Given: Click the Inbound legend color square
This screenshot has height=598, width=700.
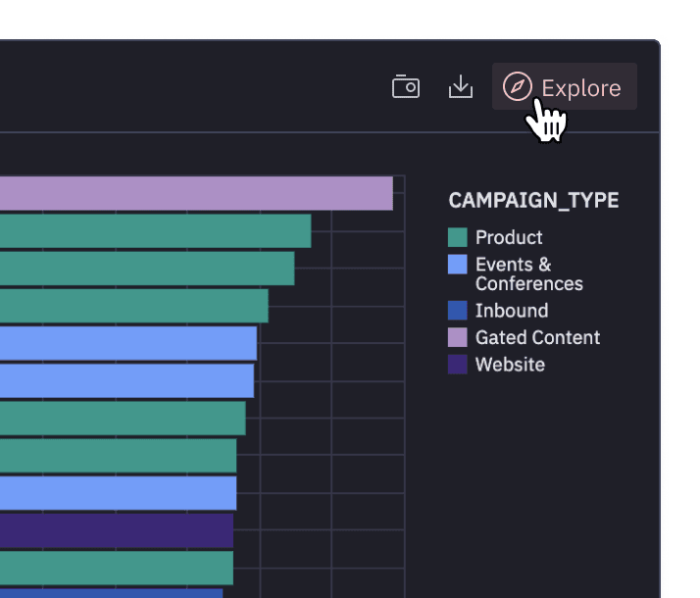Looking at the screenshot, I should (457, 311).
